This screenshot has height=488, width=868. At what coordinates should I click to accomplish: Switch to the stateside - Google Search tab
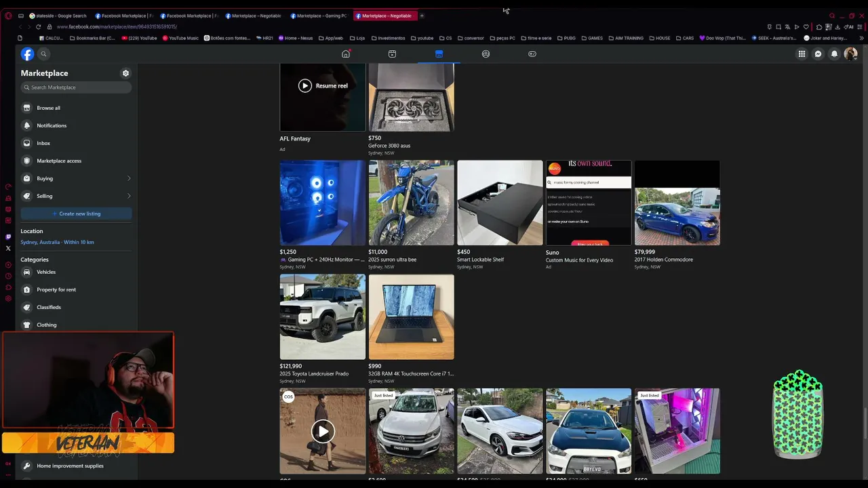(58, 16)
